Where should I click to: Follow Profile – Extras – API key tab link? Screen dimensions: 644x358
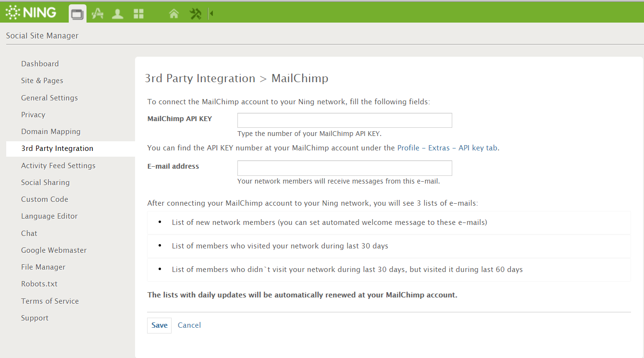click(x=447, y=148)
